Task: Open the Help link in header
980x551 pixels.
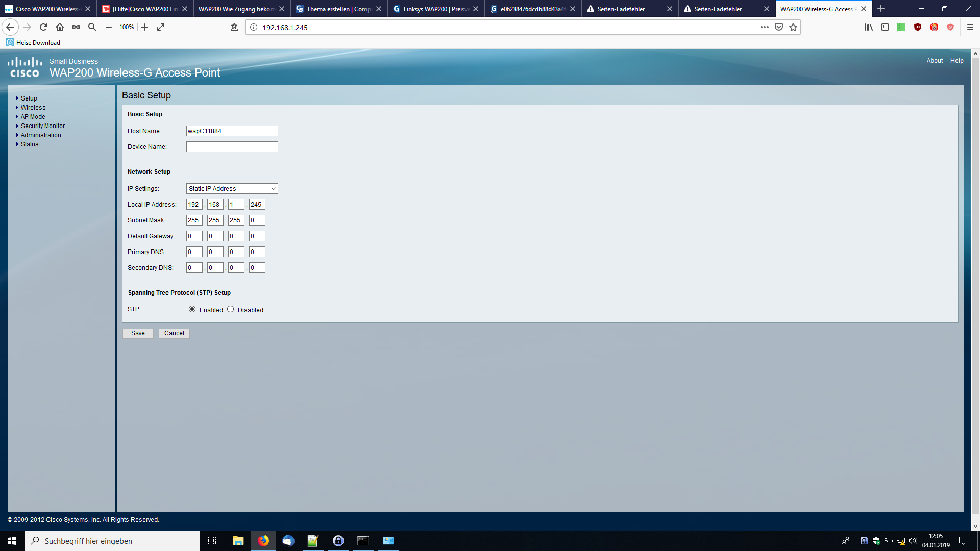Action: click(x=957, y=61)
